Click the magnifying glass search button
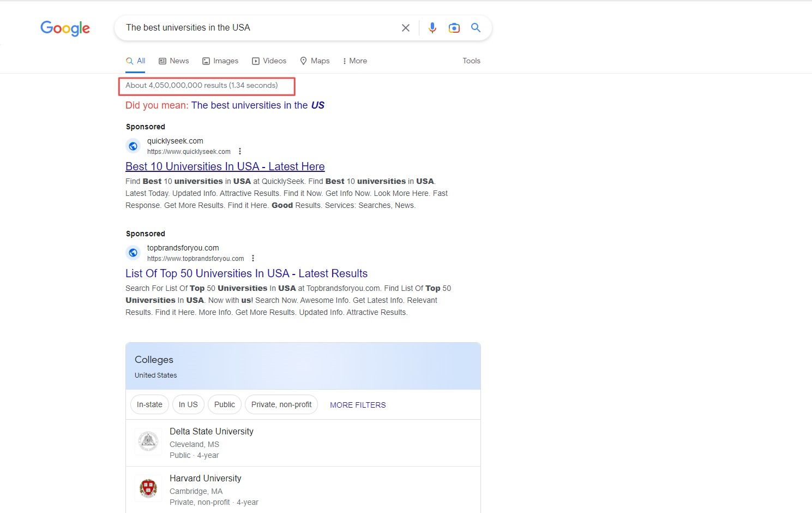 476,28
